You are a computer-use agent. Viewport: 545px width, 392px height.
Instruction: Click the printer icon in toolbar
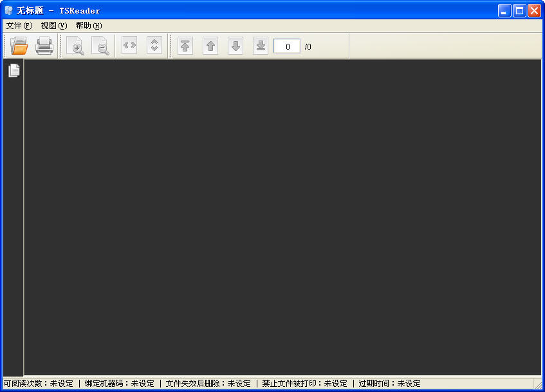click(44, 46)
